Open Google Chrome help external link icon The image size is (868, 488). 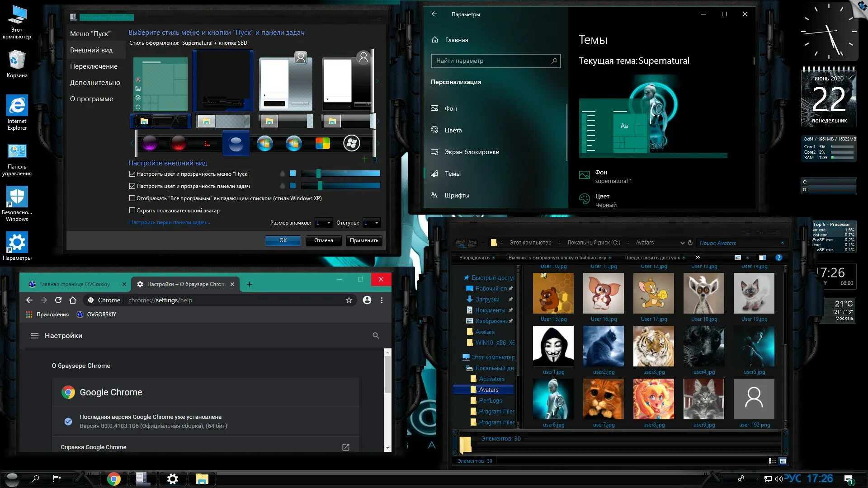point(346,447)
